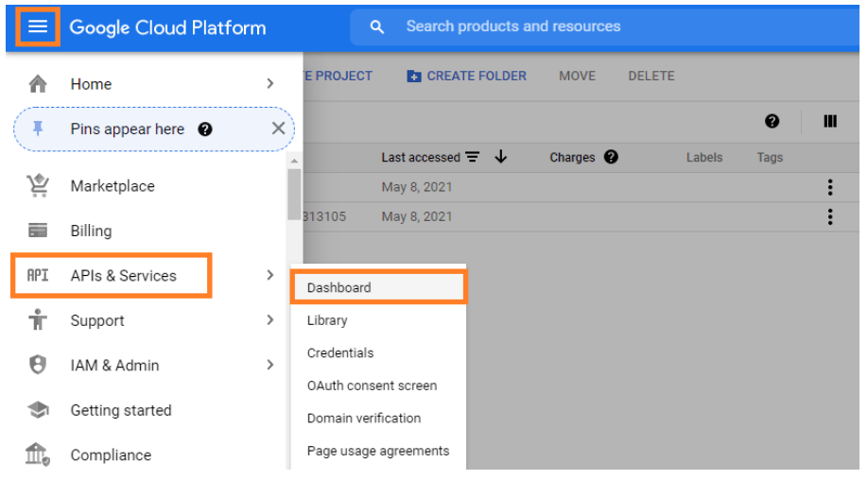Click the MOVE button

point(578,77)
